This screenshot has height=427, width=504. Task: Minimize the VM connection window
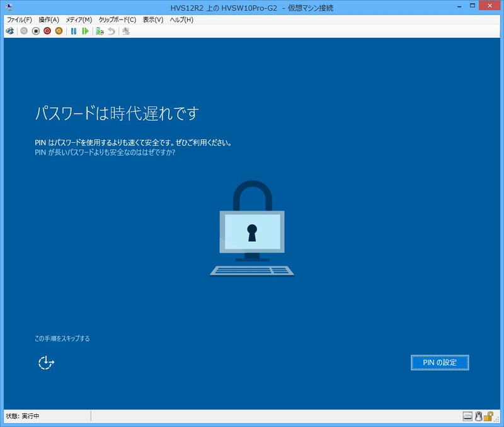(x=460, y=6)
